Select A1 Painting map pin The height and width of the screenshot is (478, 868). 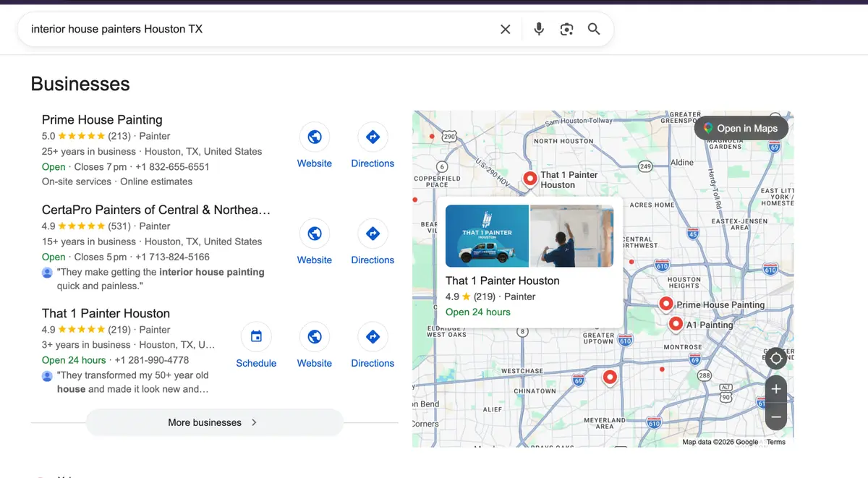pos(676,325)
